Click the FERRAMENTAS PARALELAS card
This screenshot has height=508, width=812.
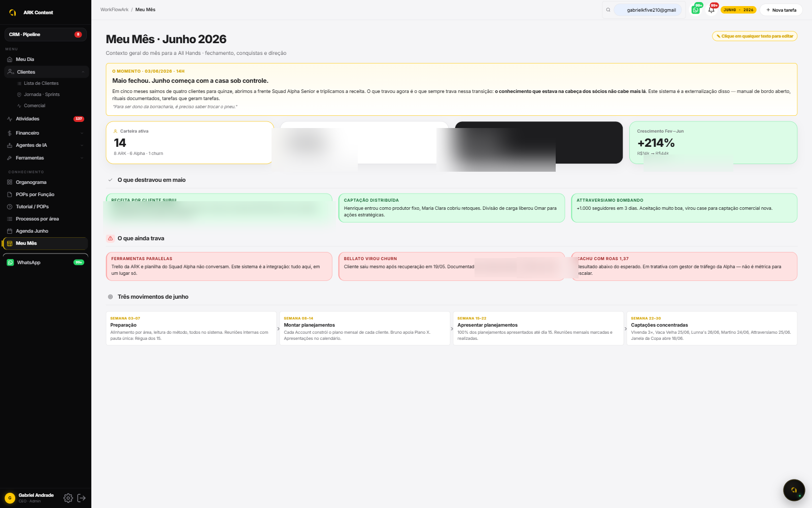point(219,266)
